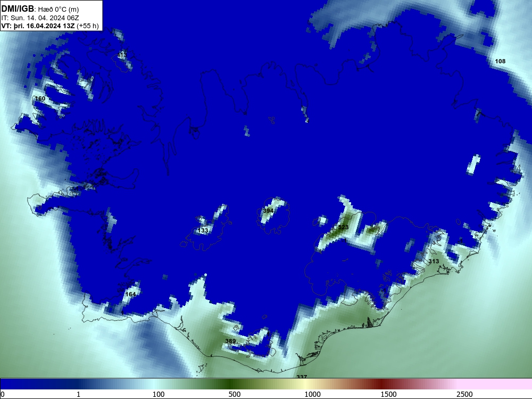Click the map value label 337

click(x=302, y=377)
